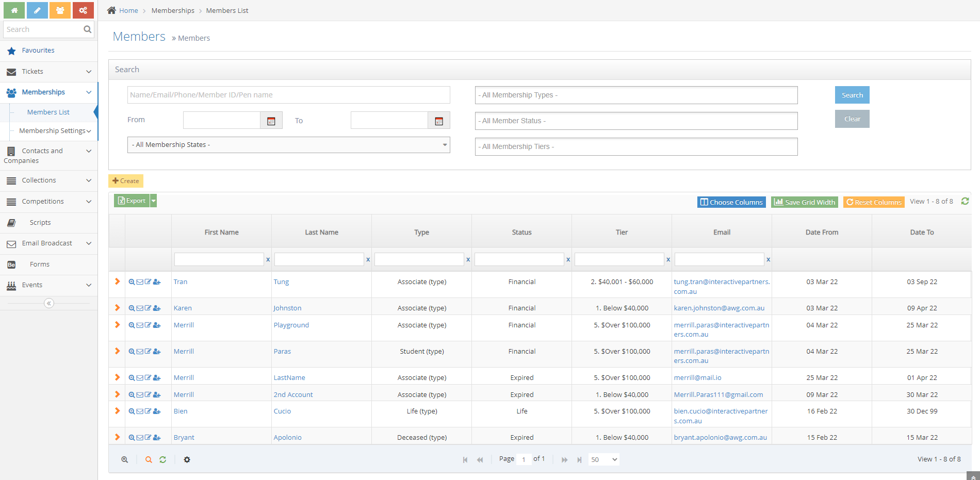
Task: Click the blue Search button
Action: click(852, 95)
